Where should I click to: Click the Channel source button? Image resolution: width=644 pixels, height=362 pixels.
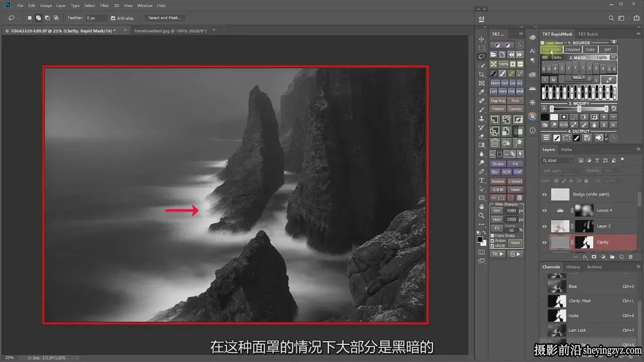[573, 50]
